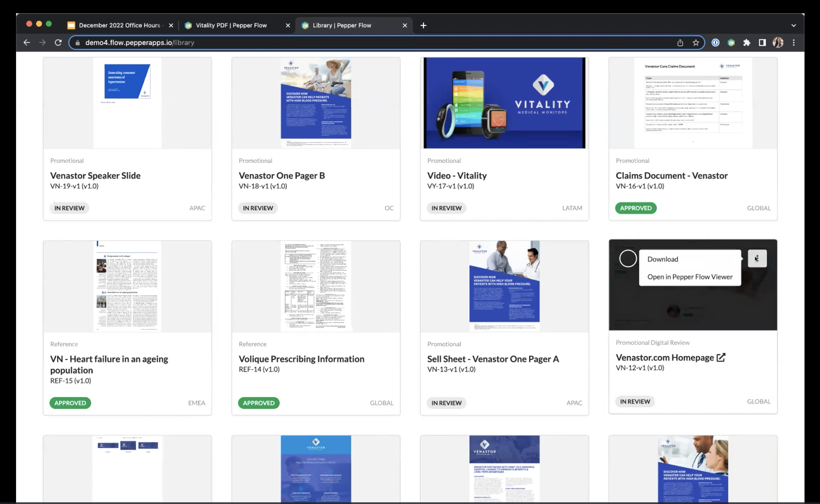820x504 pixels.
Task: Open the 1Password extension icon
Action: (x=715, y=43)
